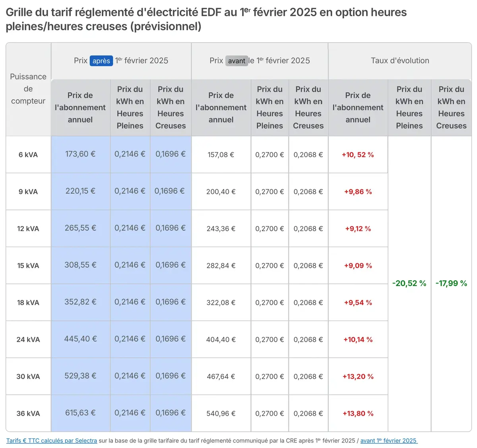
Task: Click the -20,52 % Heures Pleines rate
Action: point(409,284)
